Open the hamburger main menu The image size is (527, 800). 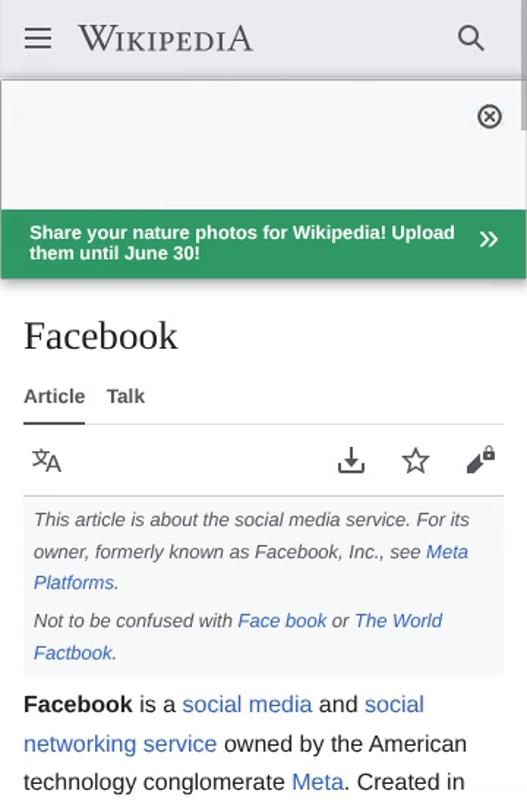point(38,38)
